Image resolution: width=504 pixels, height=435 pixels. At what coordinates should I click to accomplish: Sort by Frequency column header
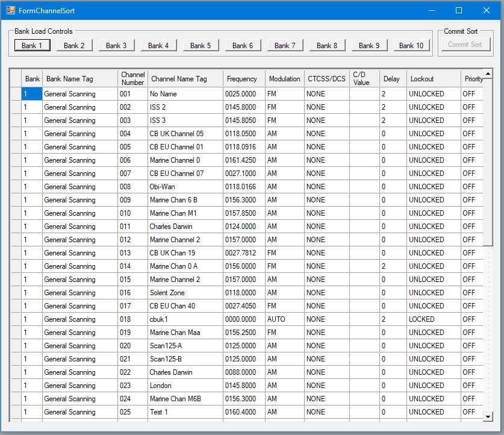pyautogui.click(x=244, y=78)
